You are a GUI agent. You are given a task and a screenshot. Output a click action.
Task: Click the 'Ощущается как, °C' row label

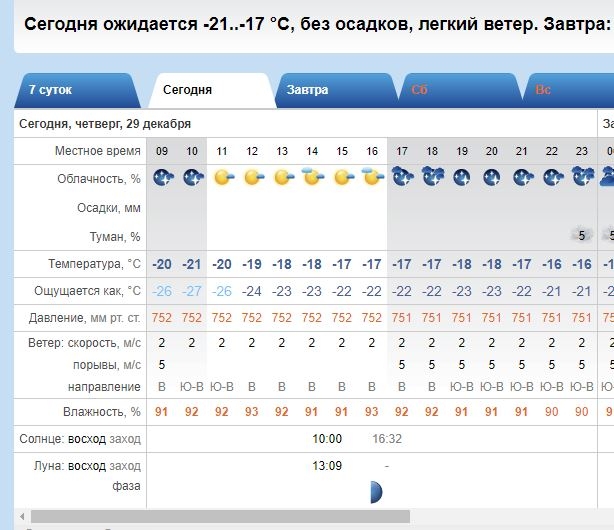click(x=87, y=291)
